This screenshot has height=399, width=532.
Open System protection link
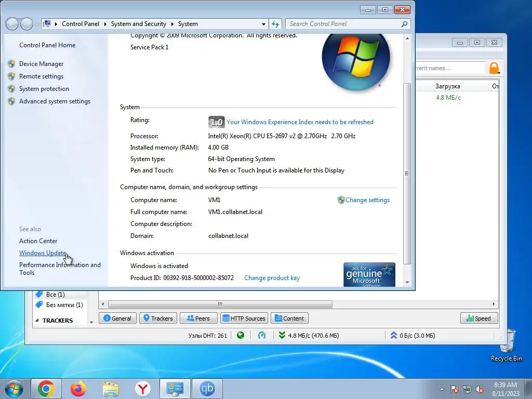[x=44, y=89]
